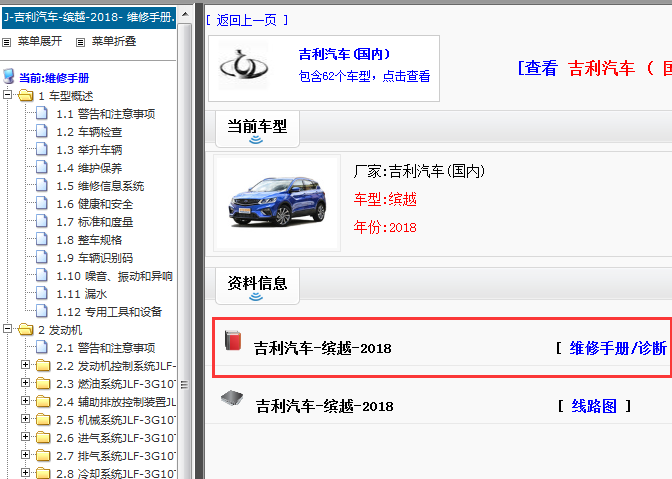Select the 当前:维修手册 root label
672x479 pixels.
click(54, 78)
